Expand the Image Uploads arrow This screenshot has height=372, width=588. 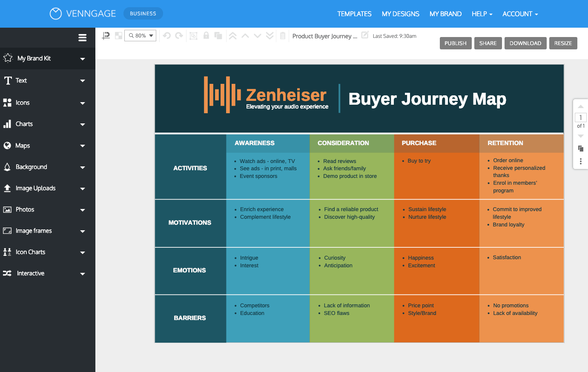tap(83, 189)
